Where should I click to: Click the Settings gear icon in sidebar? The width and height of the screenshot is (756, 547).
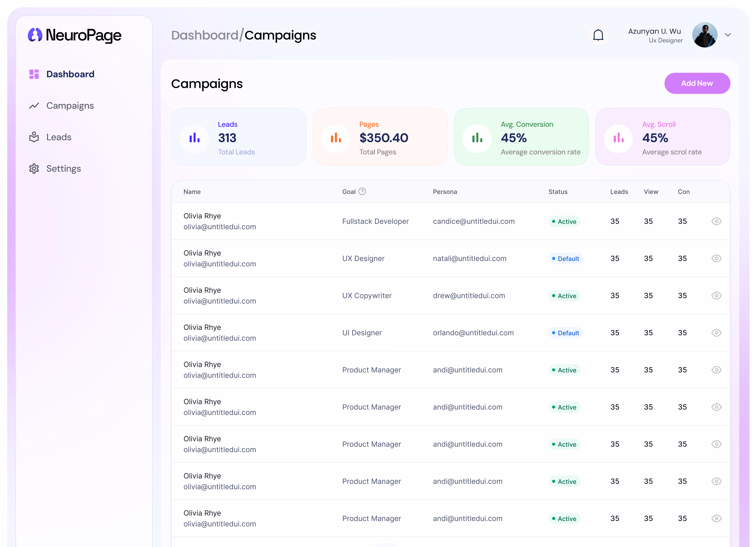tap(34, 169)
